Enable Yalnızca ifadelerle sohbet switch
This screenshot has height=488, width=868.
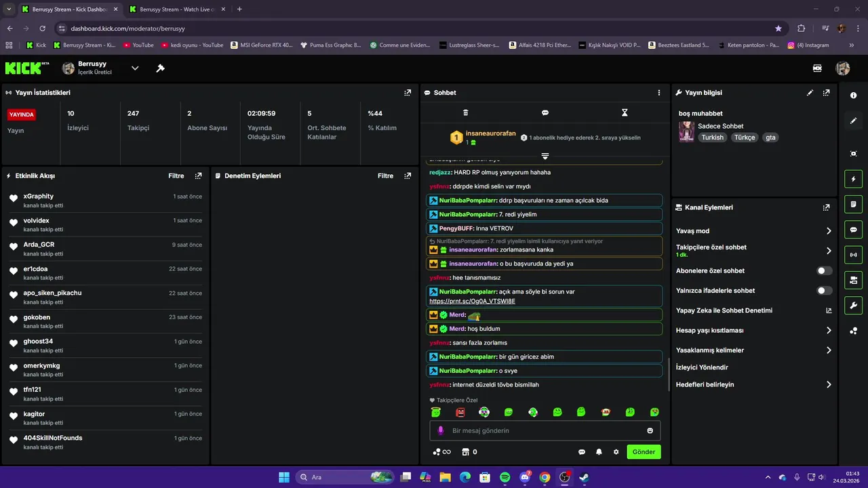[x=824, y=291]
